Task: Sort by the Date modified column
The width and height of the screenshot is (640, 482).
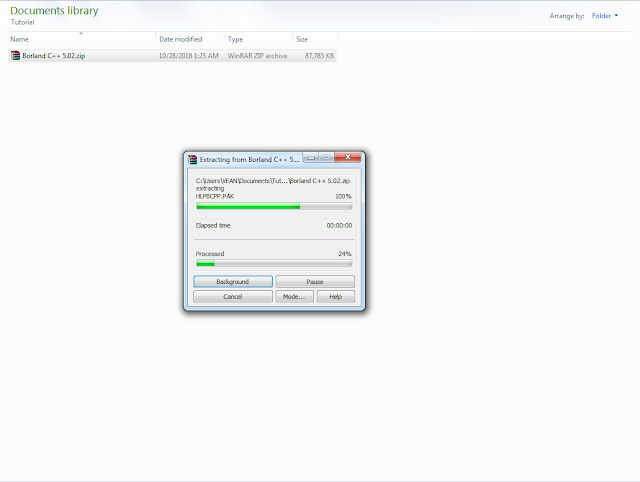Action: click(190, 39)
